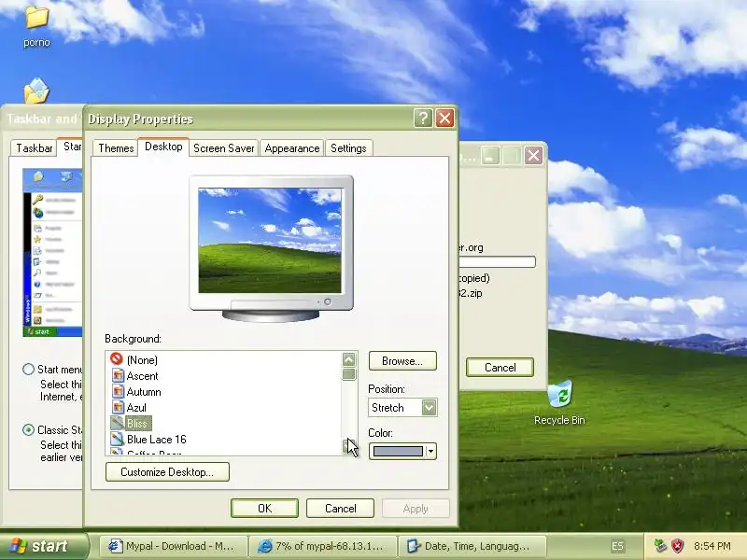This screenshot has width=747, height=560.
Task: Click the Start menu preview image
Action: pyautogui.click(x=52, y=252)
